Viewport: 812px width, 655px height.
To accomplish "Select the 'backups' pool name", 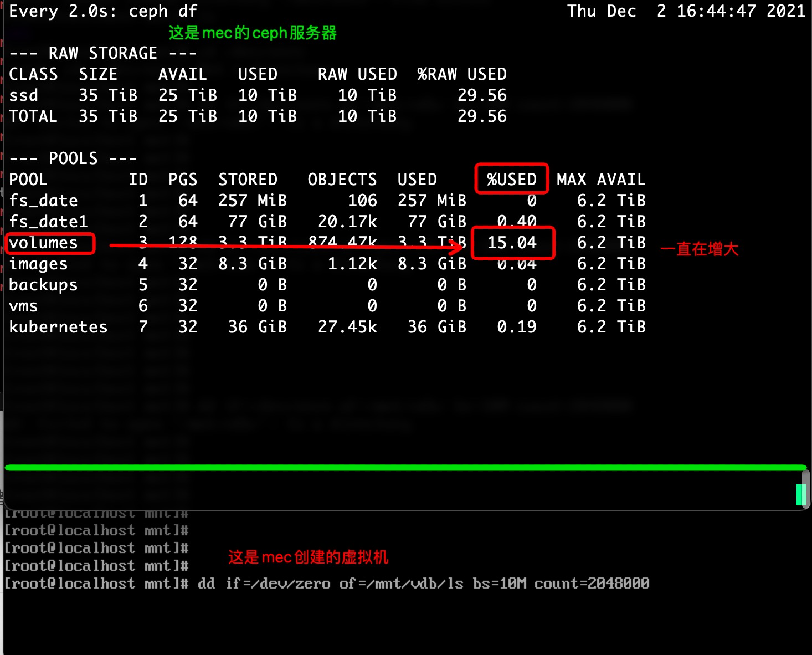I will coord(43,285).
